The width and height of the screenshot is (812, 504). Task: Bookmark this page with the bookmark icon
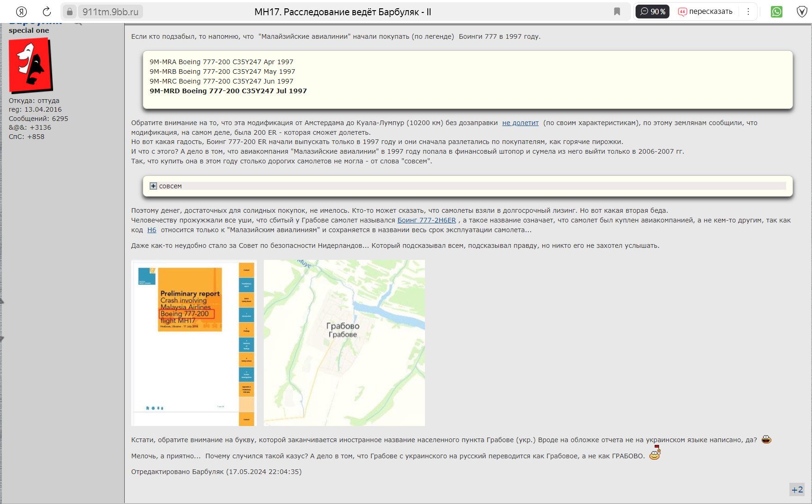pyautogui.click(x=617, y=12)
